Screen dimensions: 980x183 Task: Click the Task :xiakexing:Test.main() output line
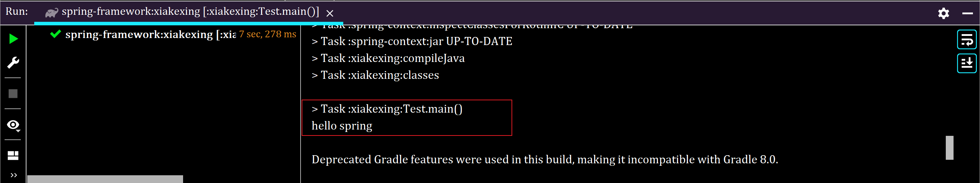(387, 109)
